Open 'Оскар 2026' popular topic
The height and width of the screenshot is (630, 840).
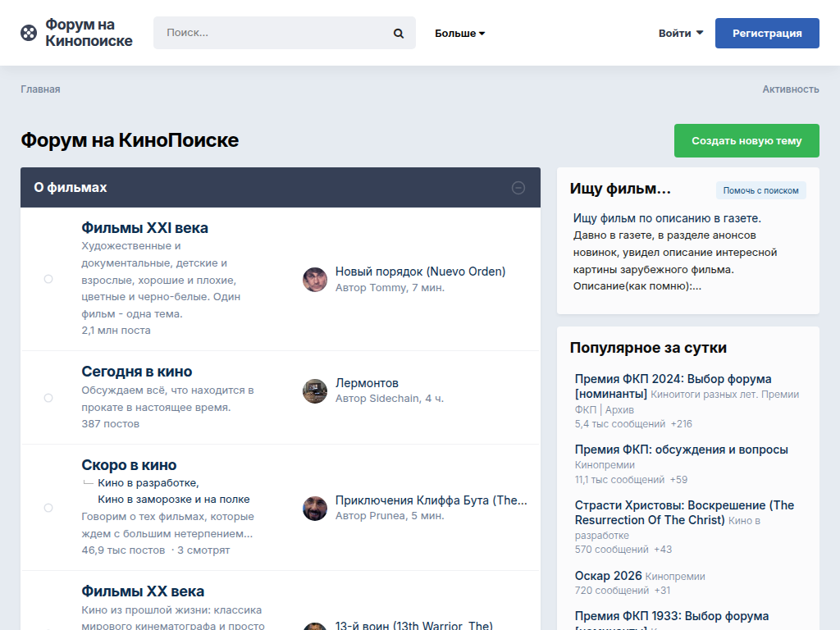(x=608, y=576)
